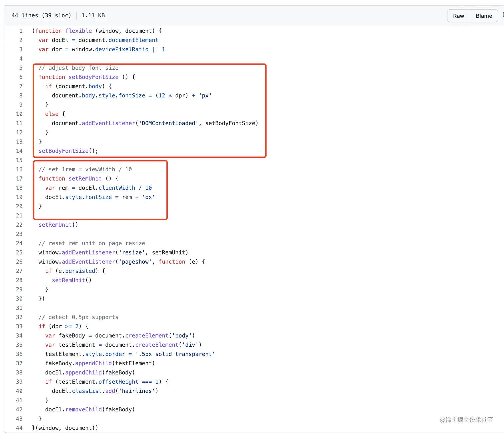Click the 'resize' event string
Image resolution: width=504 pixels, height=434 pixels.
pos(132,252)
